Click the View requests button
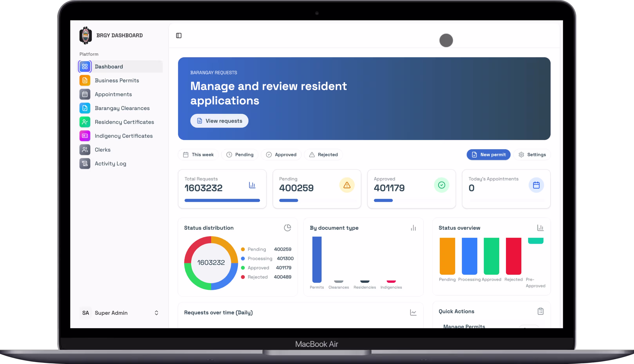Screen dimensions: 634x364 [x=219, y=121]
